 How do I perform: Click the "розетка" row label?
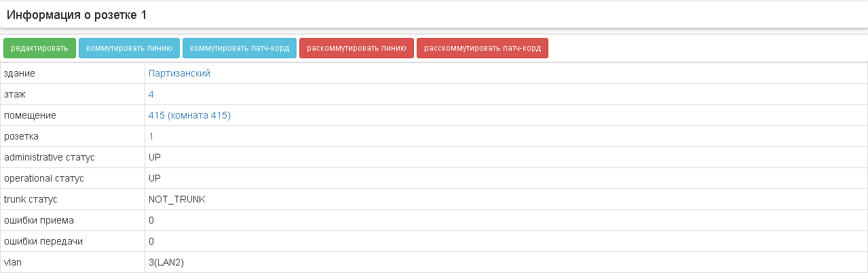(x=21, y=136)
